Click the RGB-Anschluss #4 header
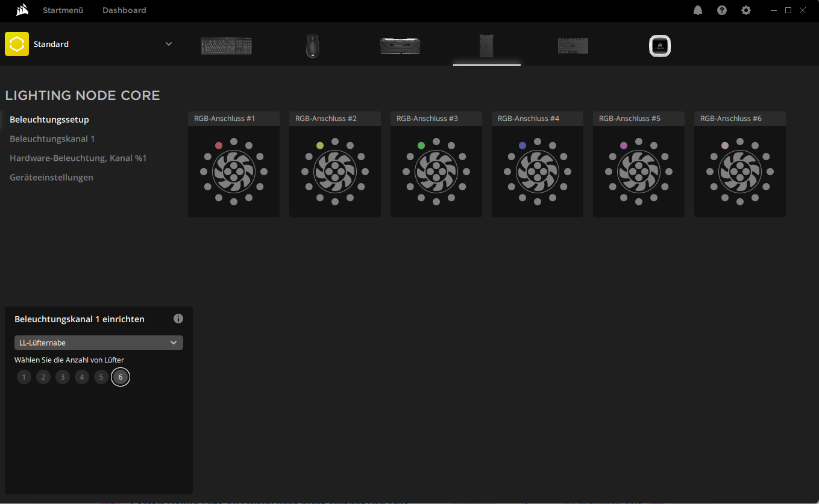 click(538, 119)
